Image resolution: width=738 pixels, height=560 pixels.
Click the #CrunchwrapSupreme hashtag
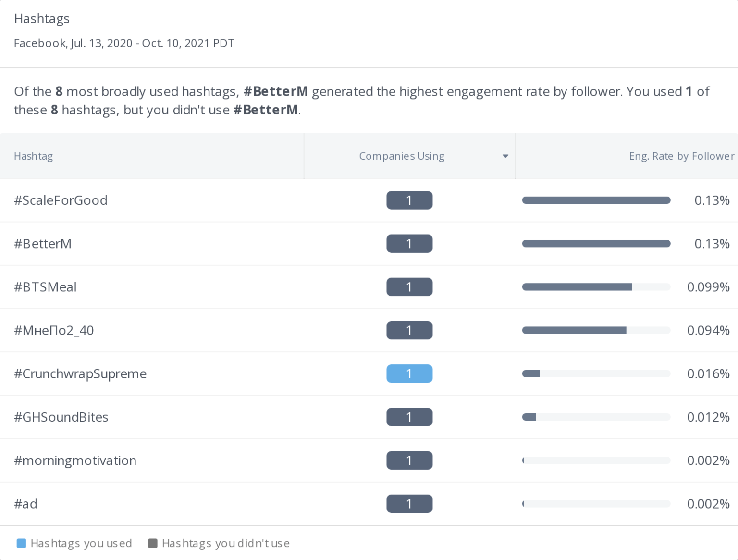point(80,373)
